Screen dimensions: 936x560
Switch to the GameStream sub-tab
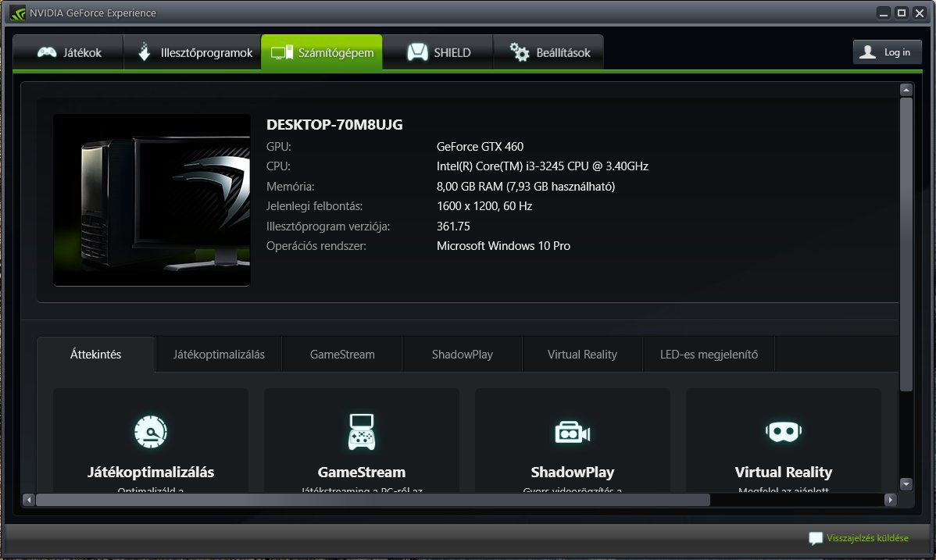coord(342,354)
